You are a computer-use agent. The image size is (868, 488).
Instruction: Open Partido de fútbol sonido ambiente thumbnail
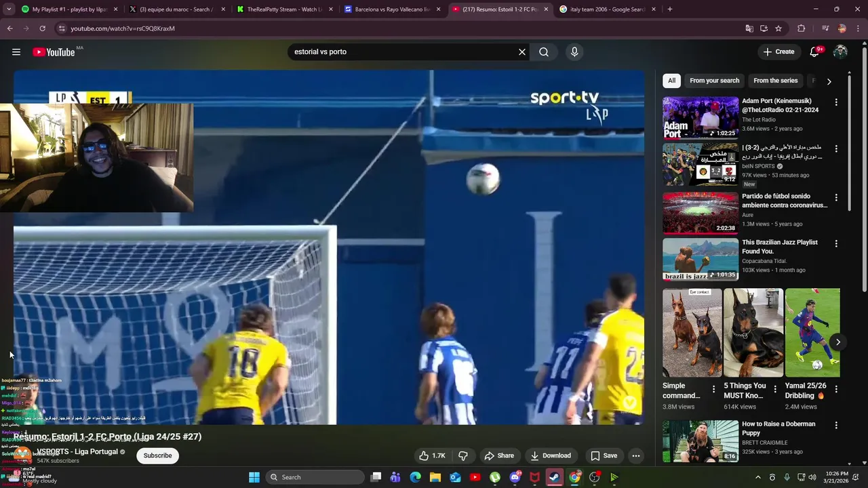[x=701, y=213]
